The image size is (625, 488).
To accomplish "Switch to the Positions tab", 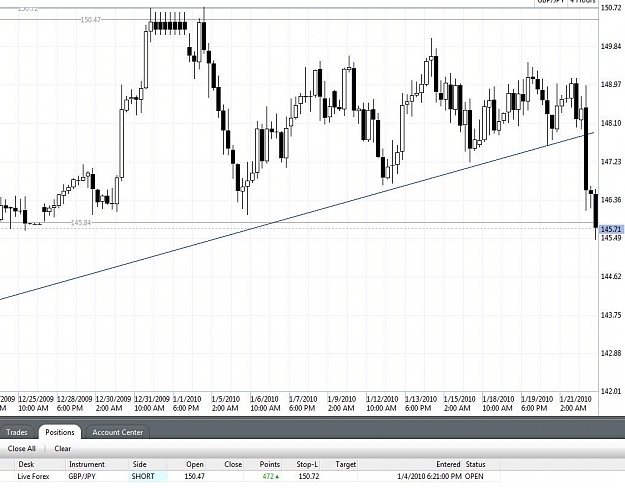I will tap(60, 432).
